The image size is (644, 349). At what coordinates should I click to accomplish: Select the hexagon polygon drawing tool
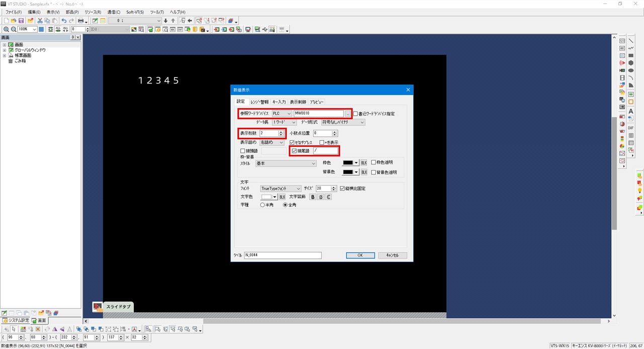tap(631, 63)
